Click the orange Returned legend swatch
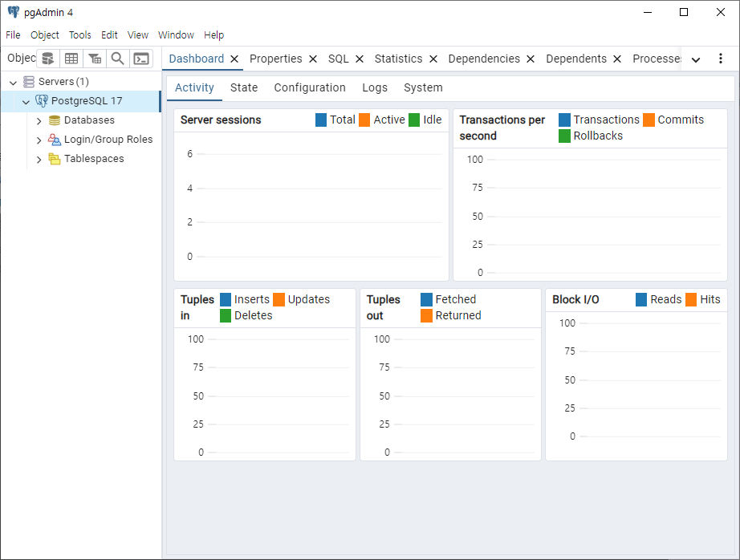 point(427,315)
